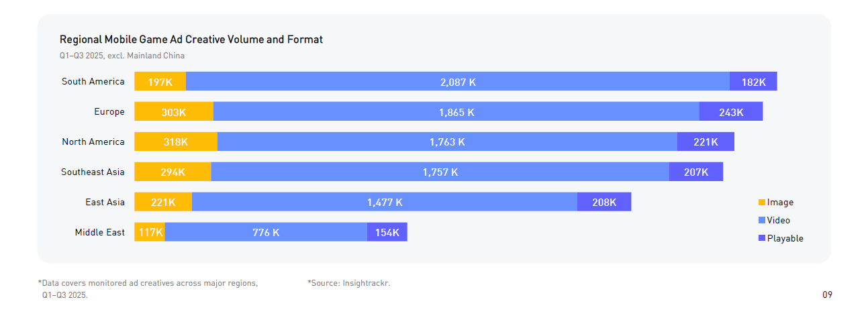Select Middle East's 776 K video bar

tap(266, 233)
